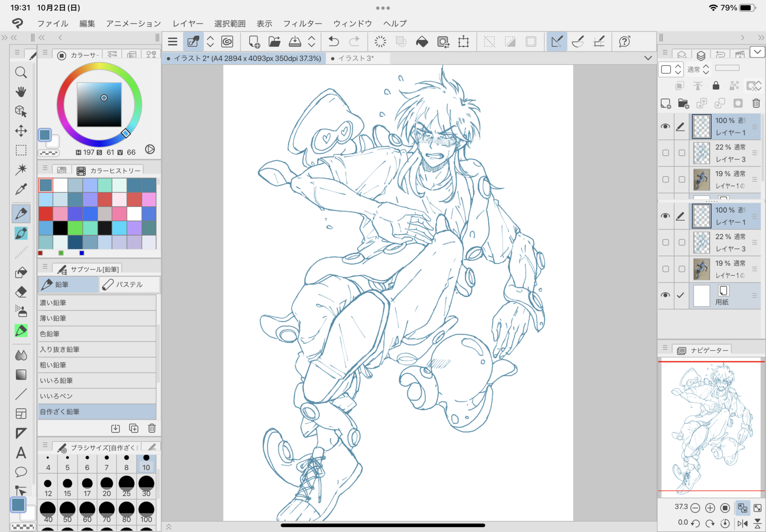The width and height of the screenshot is (766, 532).
Task: Expand the layer panel dropdown arrow
Action: coord(757,52)
